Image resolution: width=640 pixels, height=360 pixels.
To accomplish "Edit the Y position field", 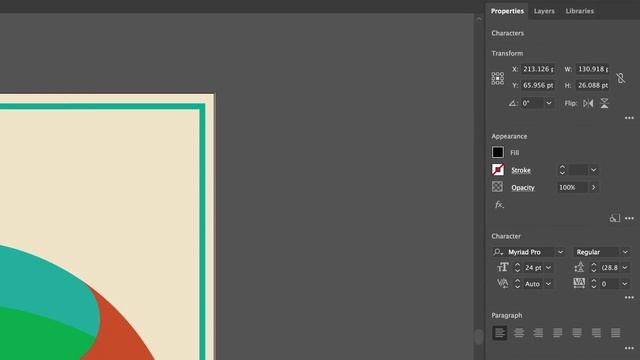I will point(538,85).
